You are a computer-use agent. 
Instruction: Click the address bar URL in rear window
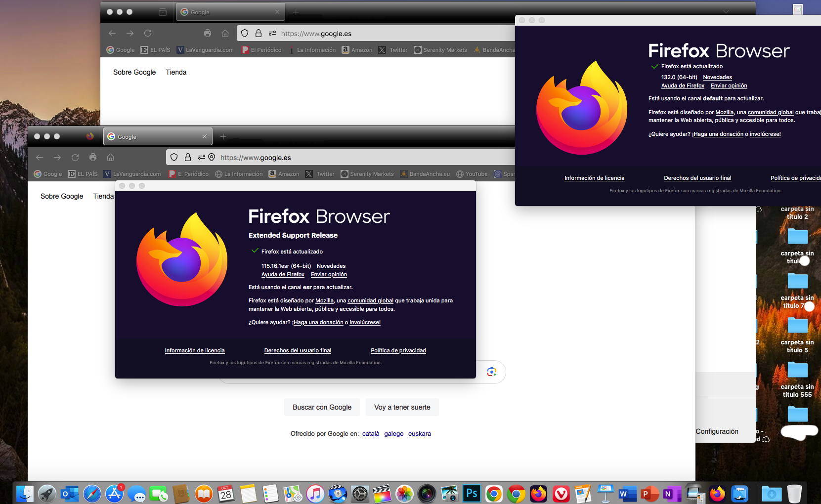coord(316,34)
